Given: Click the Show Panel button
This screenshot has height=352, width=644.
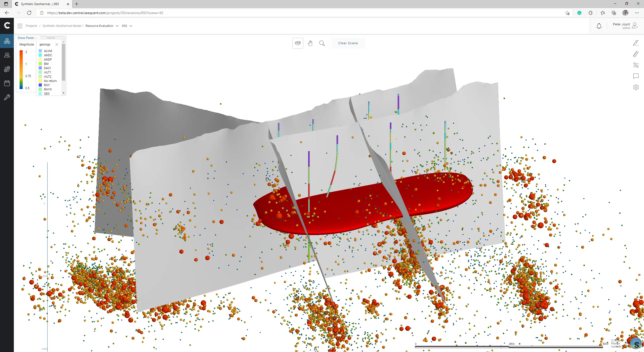Looking at the screenshot, I should pyautogui.click(x=26, y=38).
